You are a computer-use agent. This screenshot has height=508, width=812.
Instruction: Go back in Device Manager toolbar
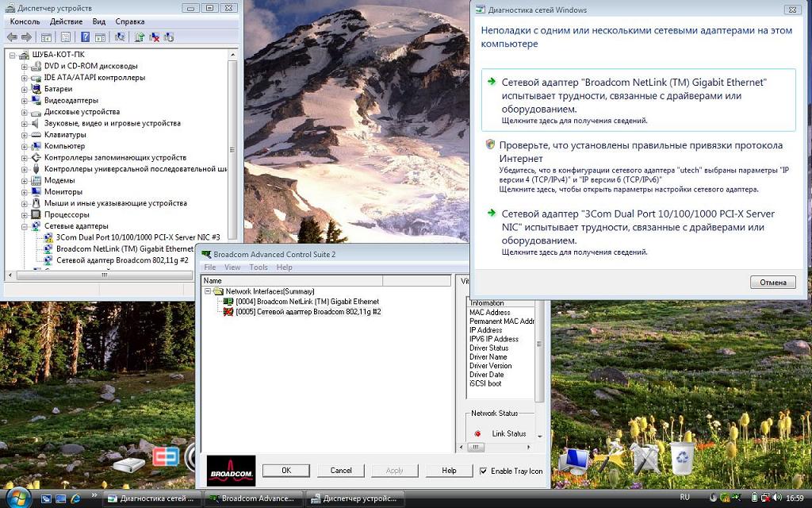pyautogui.click(x=12, y=37)
